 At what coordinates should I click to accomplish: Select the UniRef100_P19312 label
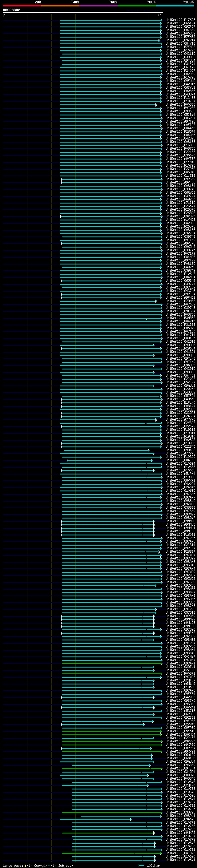coord(180,430)
